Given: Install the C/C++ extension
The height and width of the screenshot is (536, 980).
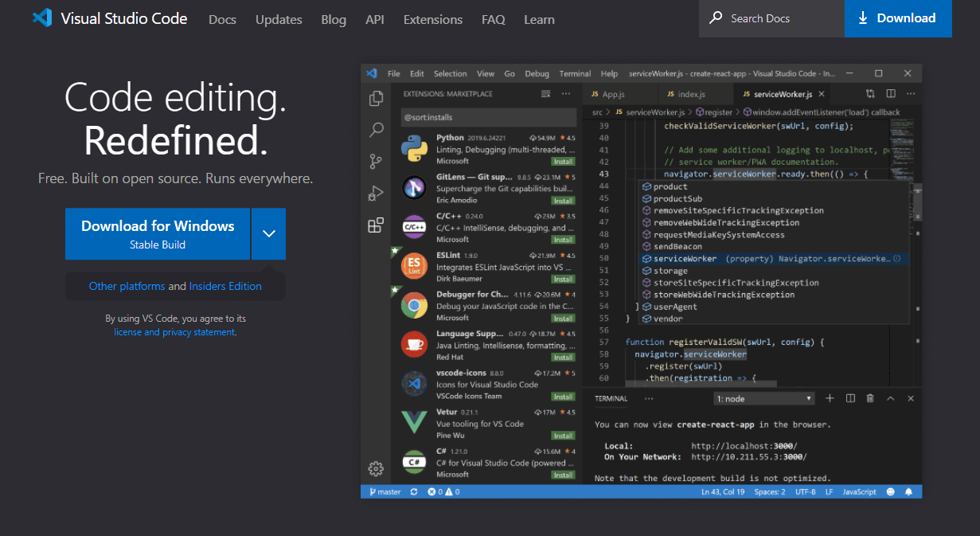Looking at the screenshot, I should click(x=564, y=240).
